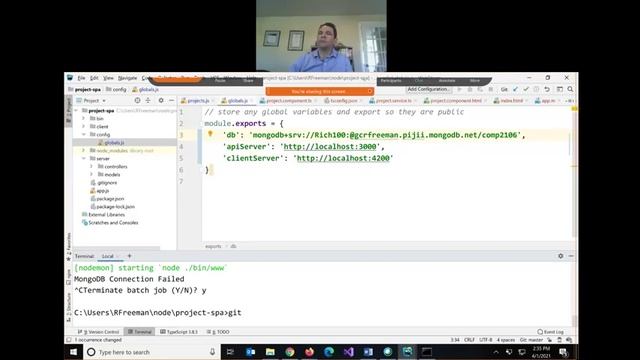The width and height of the screenshot is (640, 360).
Task: Hide the Project panel
Action: [x=171, y=100]
